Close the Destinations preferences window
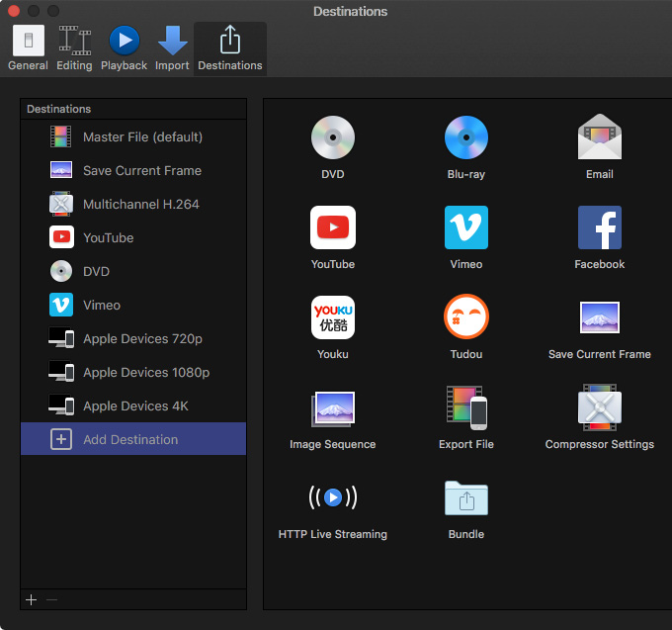Screen dimensions: 672x630 14,11
